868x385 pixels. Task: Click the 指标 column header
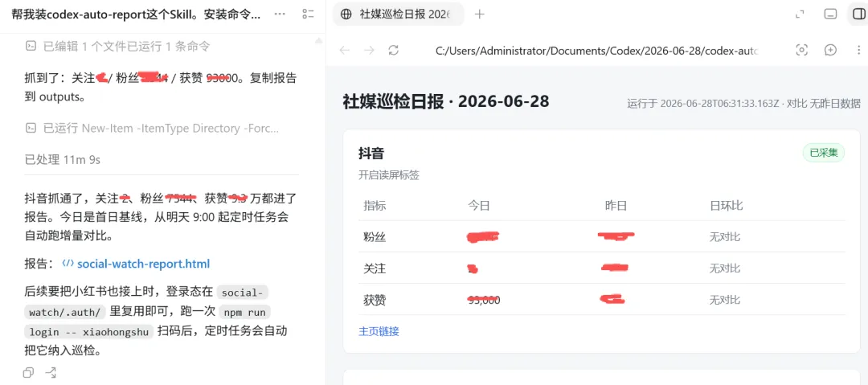point(375,206)
